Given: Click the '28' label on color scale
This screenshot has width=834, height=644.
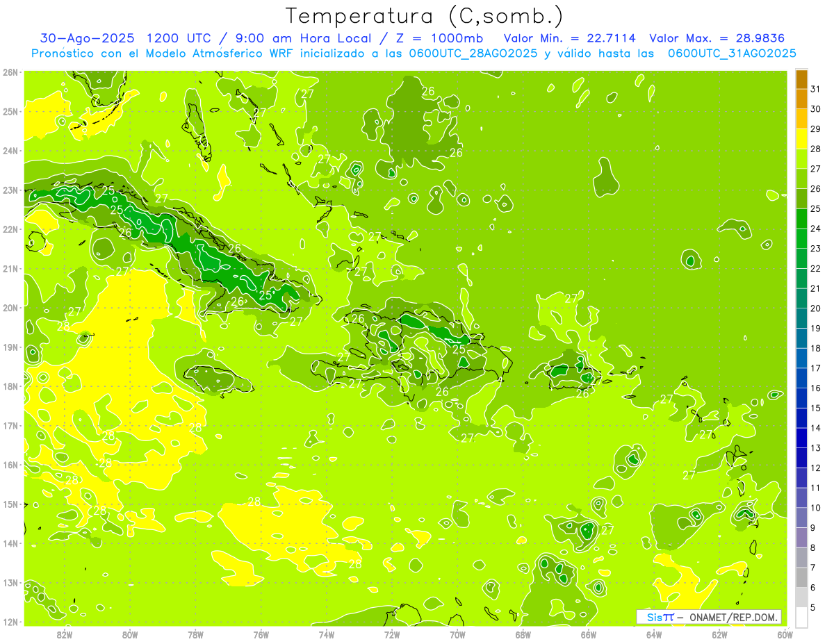Looking at the screenshot, I should coord(816,149).
